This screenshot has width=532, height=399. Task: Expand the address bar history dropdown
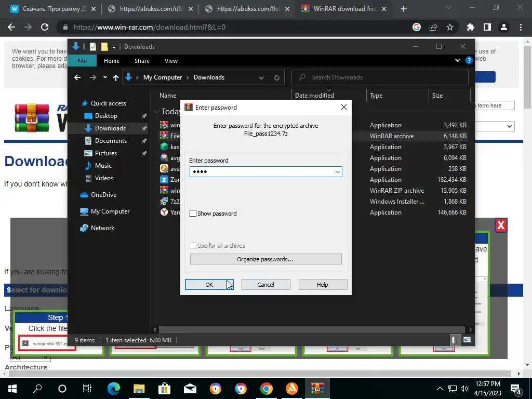(x=261, y=78)
